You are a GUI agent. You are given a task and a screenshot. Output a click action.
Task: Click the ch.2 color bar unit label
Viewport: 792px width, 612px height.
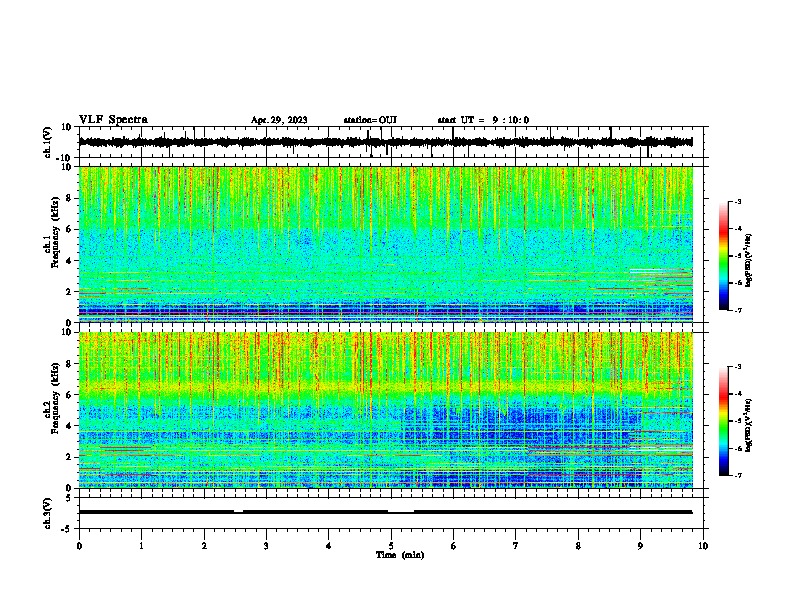point(749,426)
